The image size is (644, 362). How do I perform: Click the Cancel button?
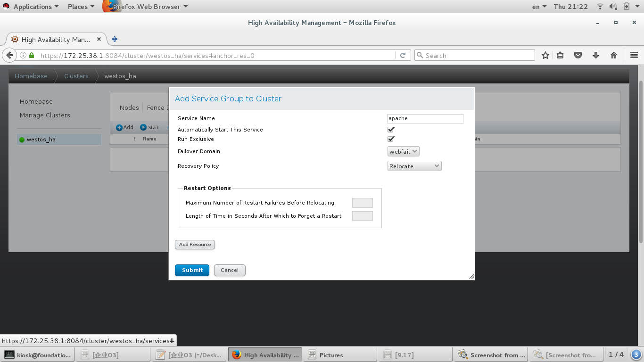230,270
